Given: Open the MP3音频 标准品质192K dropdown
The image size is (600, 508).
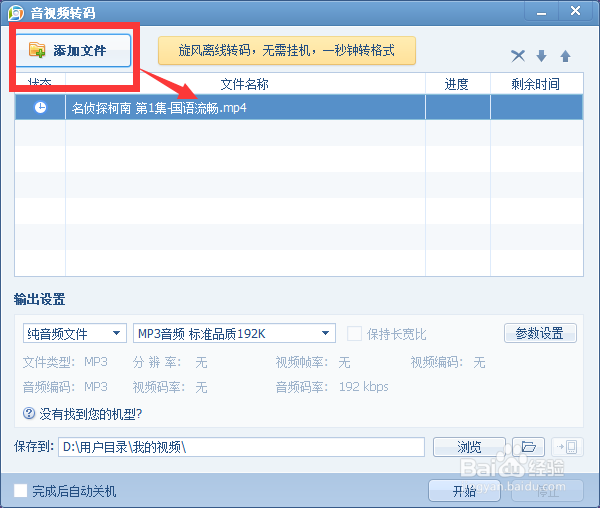Looking at the screenshot, I should click(234, 333).
